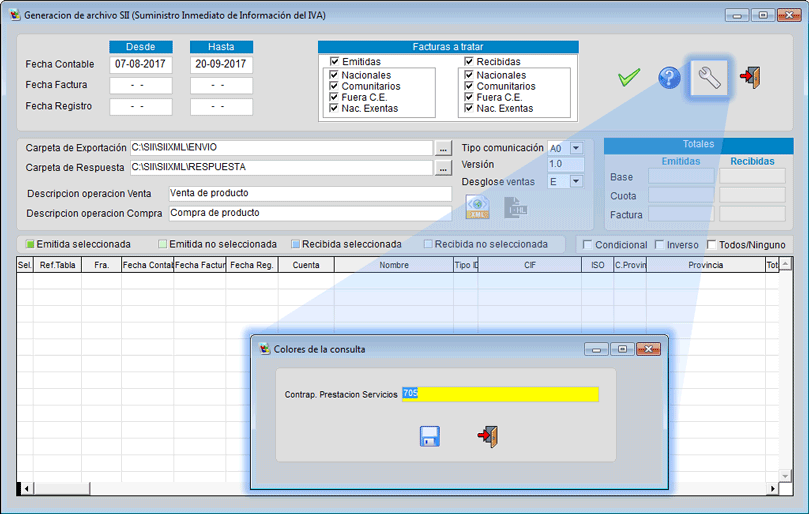Screen dimensions: 809x514
Task: Toggle Recibidas checkbox
Action: [468, 61]
